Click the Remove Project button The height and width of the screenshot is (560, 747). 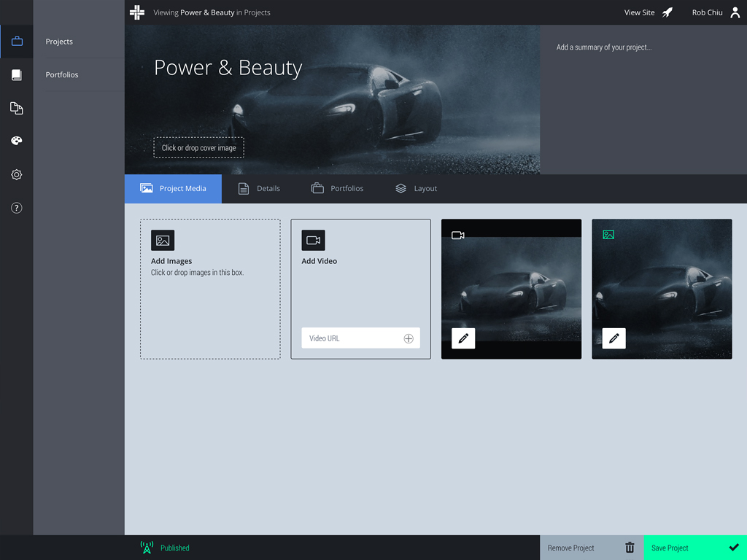(591, 548)
